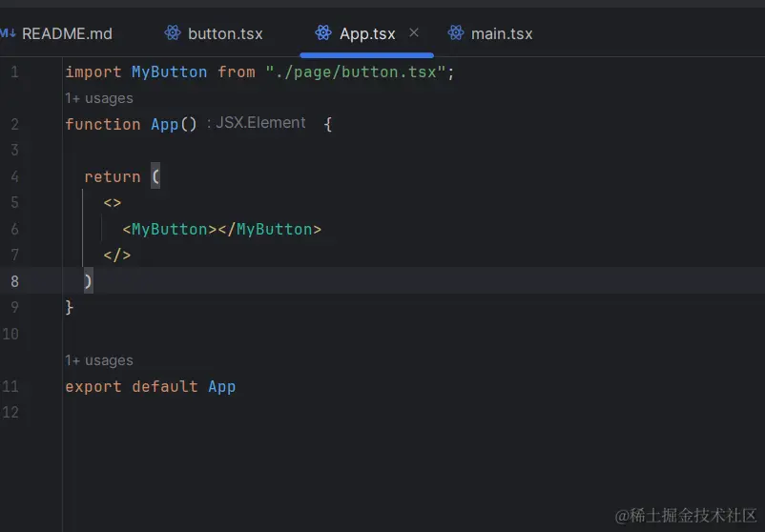Click the Markdown icon on README.md tab
This screenshot has width=765, height=532.
(8, 33)
